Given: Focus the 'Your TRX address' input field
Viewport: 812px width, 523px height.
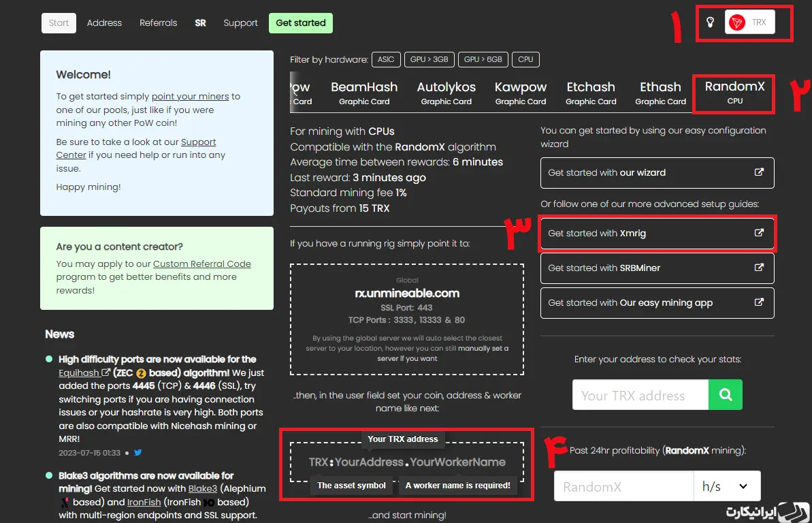Looking at the screenshot, I should 640,395.
